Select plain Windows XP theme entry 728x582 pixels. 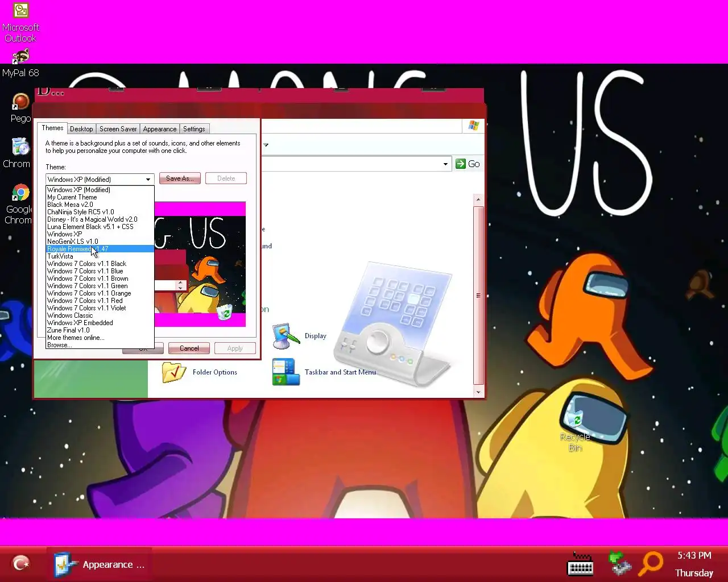(100, 234)
